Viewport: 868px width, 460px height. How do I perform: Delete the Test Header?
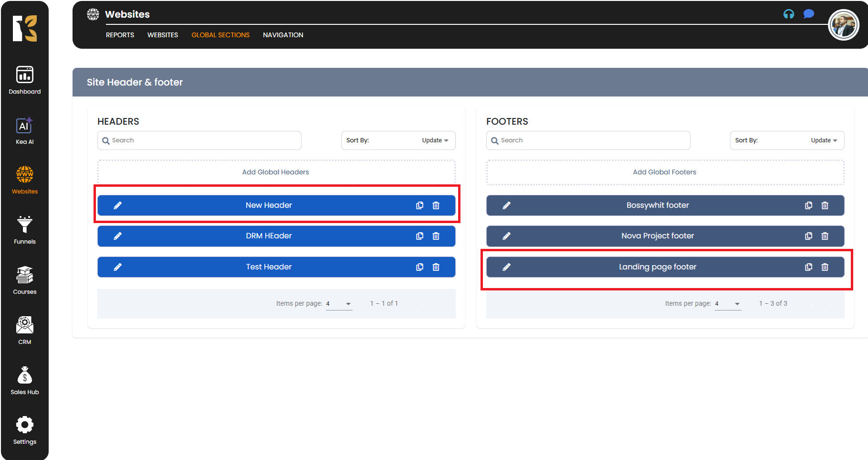436,267
